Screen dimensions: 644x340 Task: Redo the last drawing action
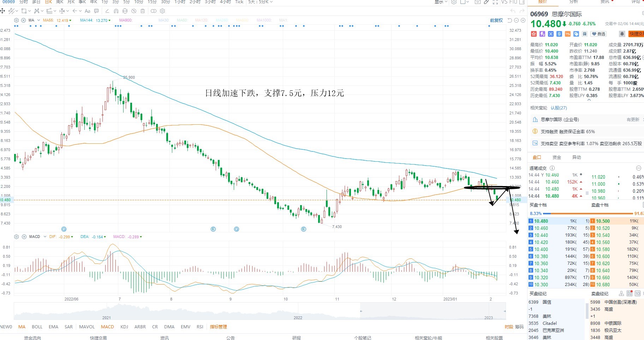522,11
